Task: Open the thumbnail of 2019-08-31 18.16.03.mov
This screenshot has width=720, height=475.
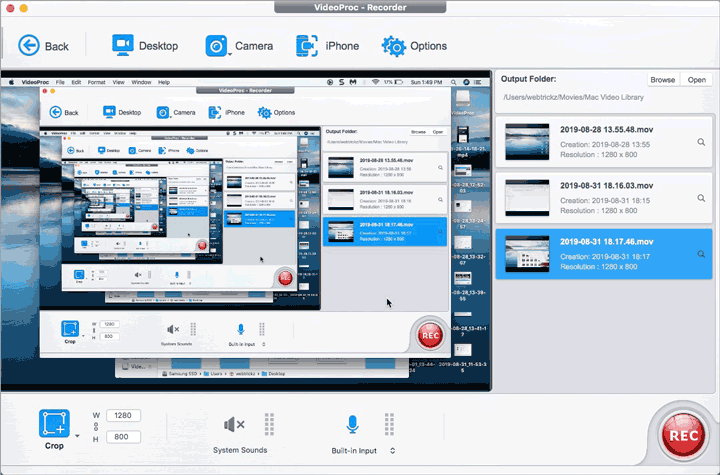Action: click(x=527, y=198)
